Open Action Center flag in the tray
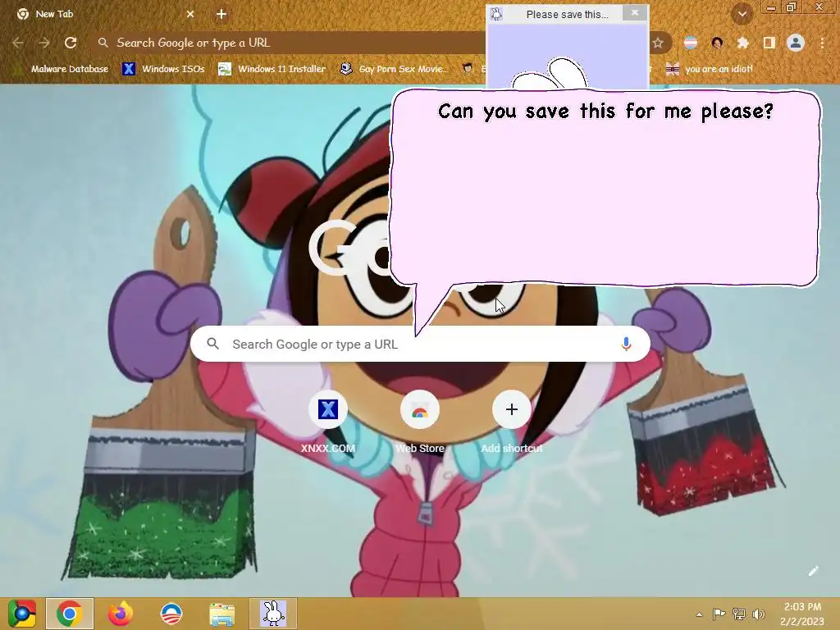The width and height of the screenshot is (840, 630). pos(719,614)
